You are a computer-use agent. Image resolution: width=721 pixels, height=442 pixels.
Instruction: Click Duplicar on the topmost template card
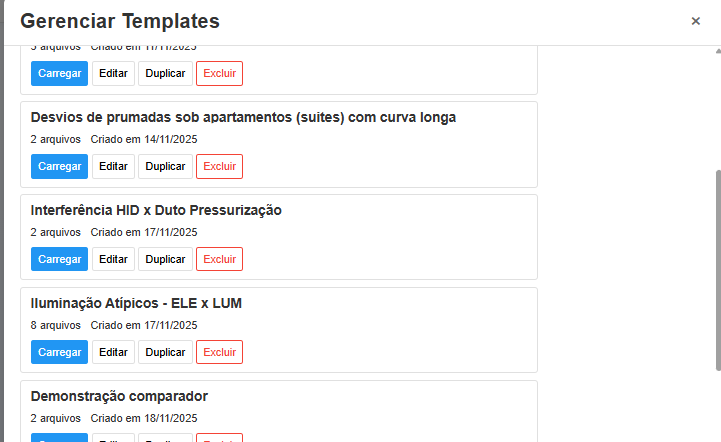click(x=165, y=73)
